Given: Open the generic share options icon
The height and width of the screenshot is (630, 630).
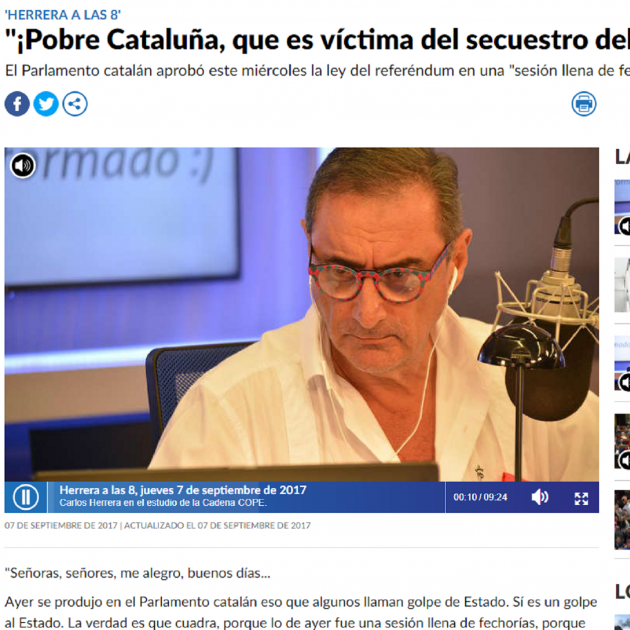Looking at the screenshot, I should tap(75, 104).
